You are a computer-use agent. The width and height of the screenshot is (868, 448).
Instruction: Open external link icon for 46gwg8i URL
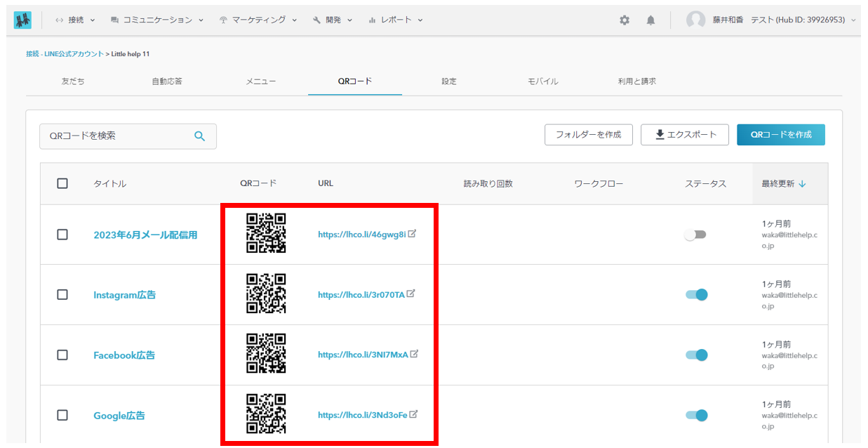[x=413, y=234]
